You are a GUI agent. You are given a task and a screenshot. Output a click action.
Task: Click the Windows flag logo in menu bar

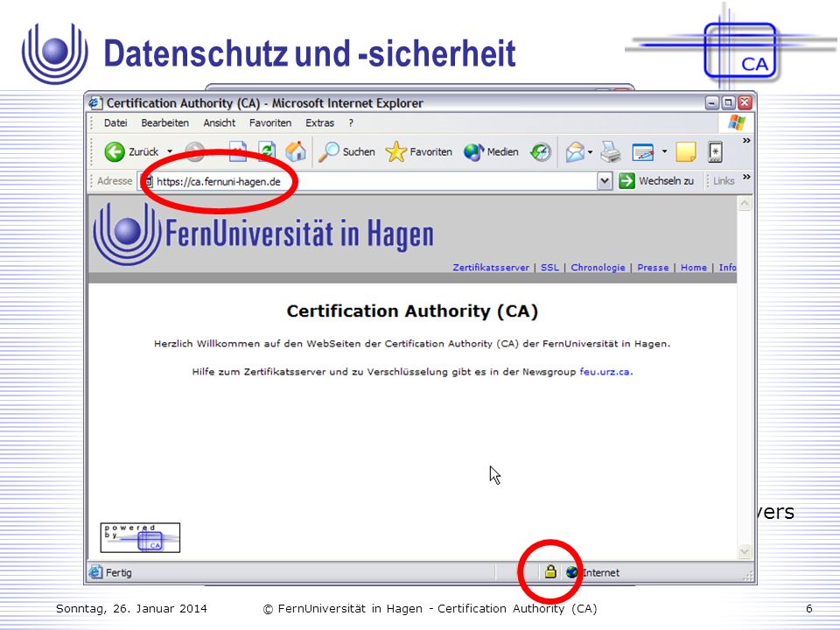737,122
